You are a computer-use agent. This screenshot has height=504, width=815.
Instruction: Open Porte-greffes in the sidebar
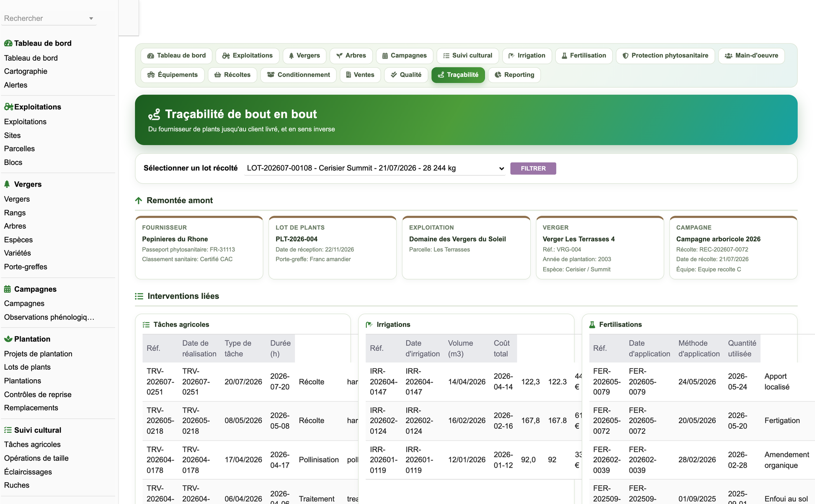tap(26, 267)
